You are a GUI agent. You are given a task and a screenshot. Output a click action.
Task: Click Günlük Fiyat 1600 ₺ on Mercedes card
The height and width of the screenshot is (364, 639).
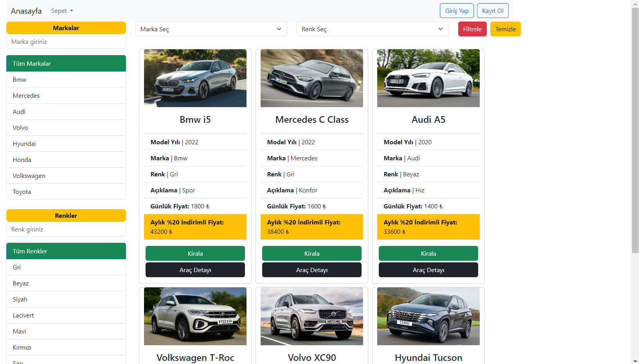click(x=312, y=206)
